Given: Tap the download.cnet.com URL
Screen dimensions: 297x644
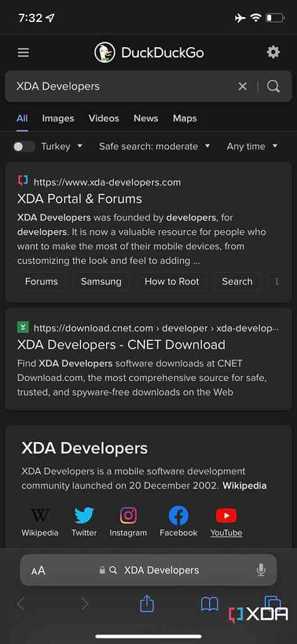Looking at the screenshot, I should click(x=156, y=328).
